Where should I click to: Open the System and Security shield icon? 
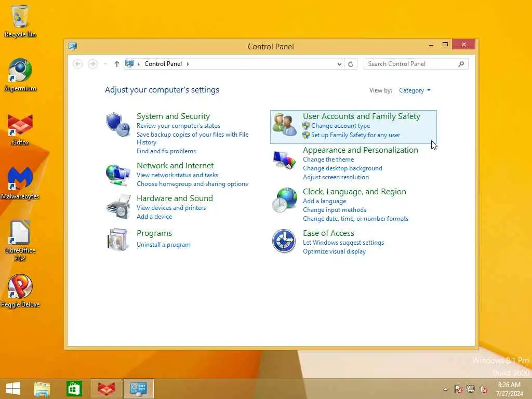pyautogui.click(x=117, y=124)
